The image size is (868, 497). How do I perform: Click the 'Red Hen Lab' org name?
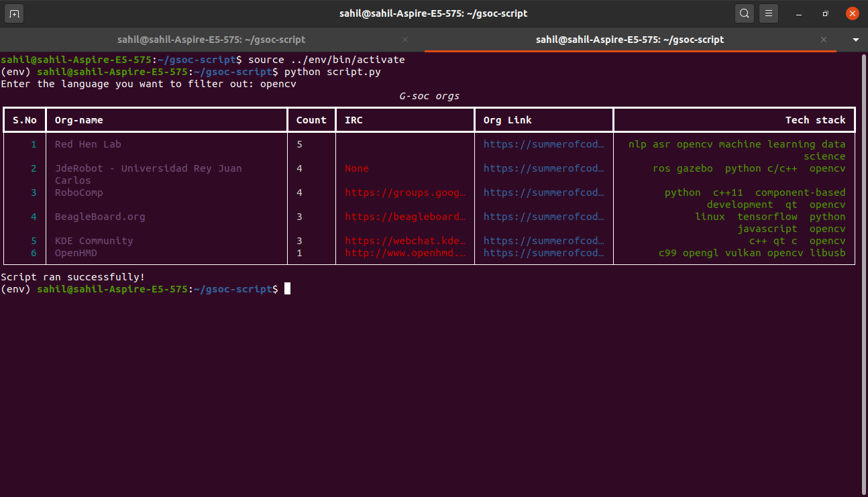(x=88, y=144)
